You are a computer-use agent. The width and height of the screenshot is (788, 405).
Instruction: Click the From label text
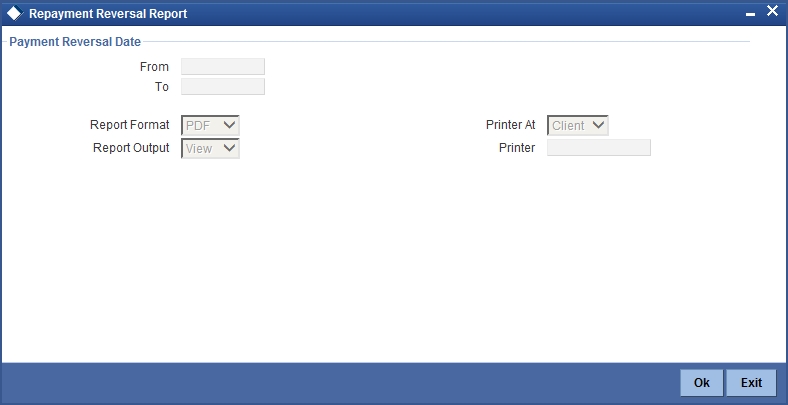click(154, 67)
